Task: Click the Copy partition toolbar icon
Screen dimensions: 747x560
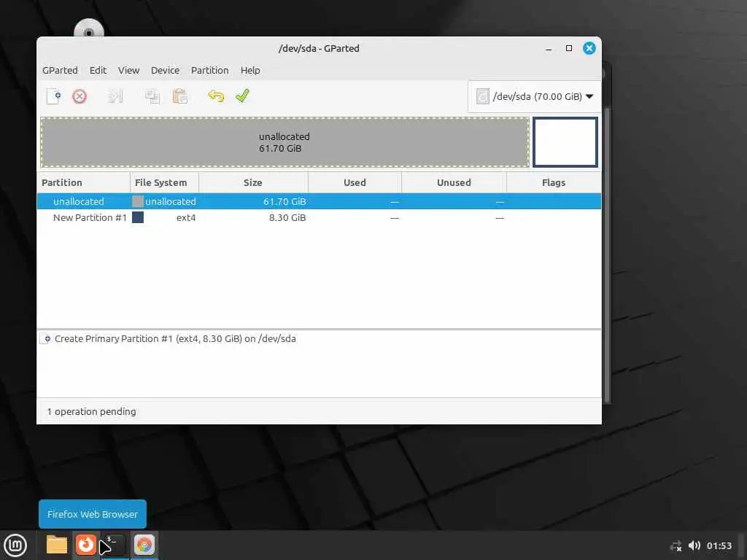Action: [x=152, y=97]
